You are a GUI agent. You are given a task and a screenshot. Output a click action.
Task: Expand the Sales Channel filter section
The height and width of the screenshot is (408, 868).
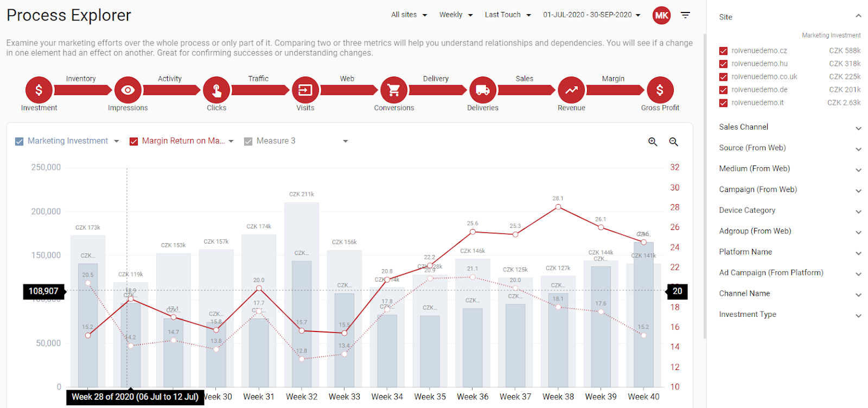790,127
